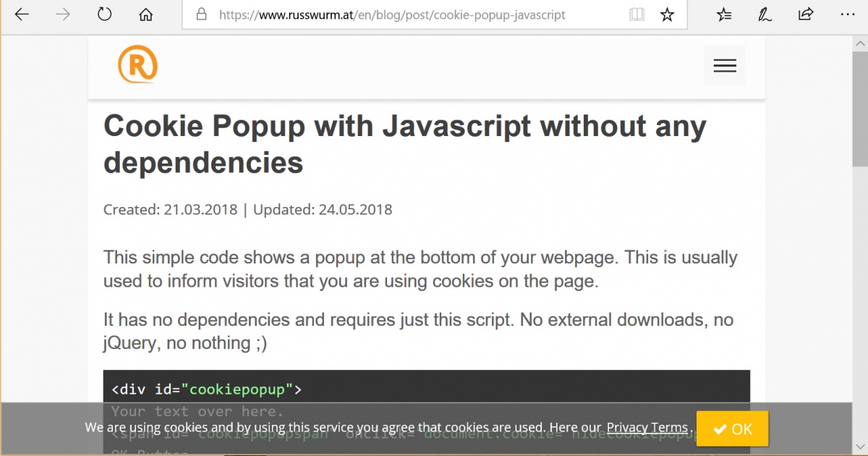Start Web Notes with the pen icon

(765, 14)
